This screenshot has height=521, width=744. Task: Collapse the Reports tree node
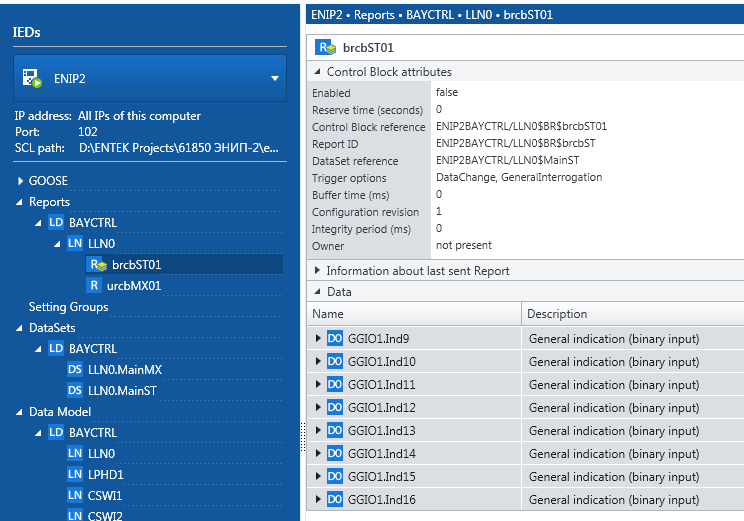click(21, 202)
